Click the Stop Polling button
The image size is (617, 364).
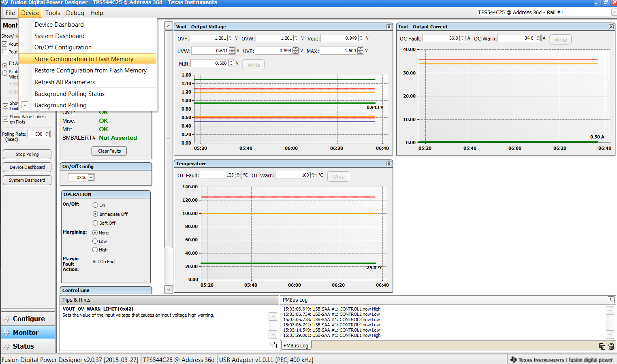click(x=27, y=154)
